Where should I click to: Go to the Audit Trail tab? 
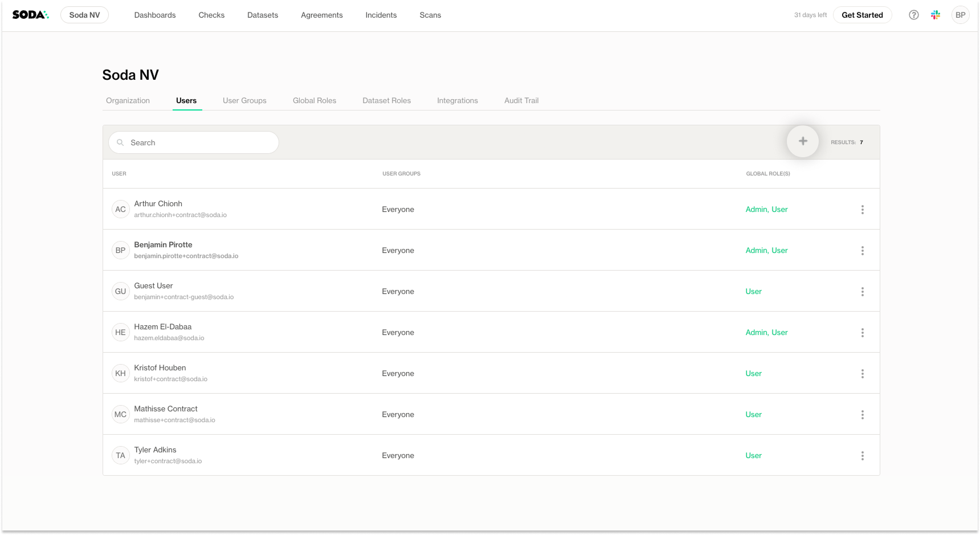coord(521,101)
